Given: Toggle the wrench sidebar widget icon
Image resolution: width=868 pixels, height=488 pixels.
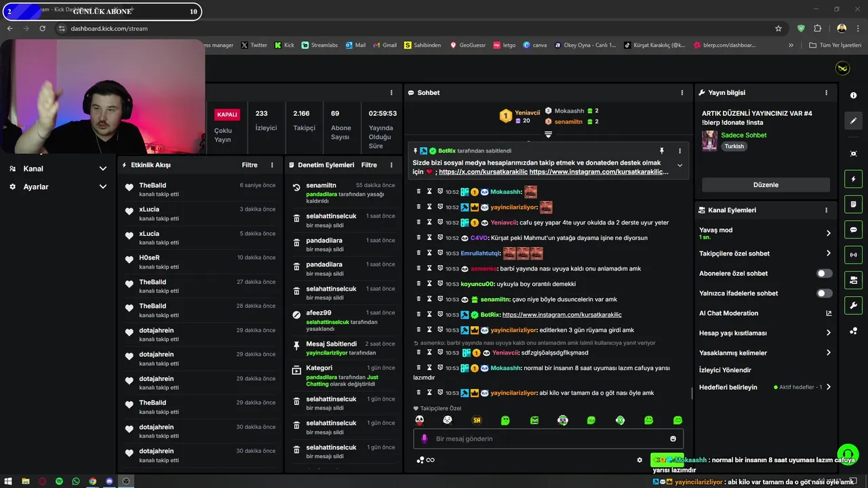Looking at the screenshot, I should pyautogui.click(x=853, y=305).
